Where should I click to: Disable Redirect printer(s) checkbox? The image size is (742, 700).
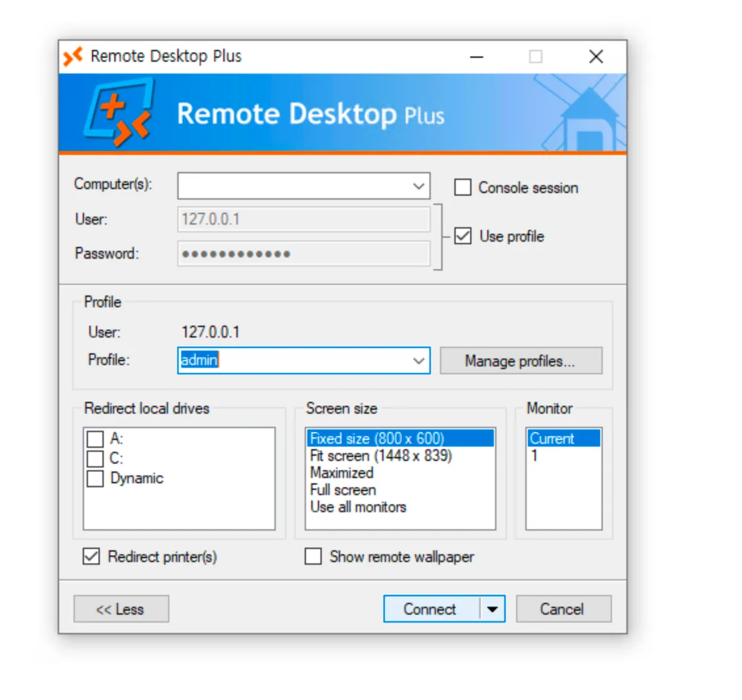[x=91, y=556]
